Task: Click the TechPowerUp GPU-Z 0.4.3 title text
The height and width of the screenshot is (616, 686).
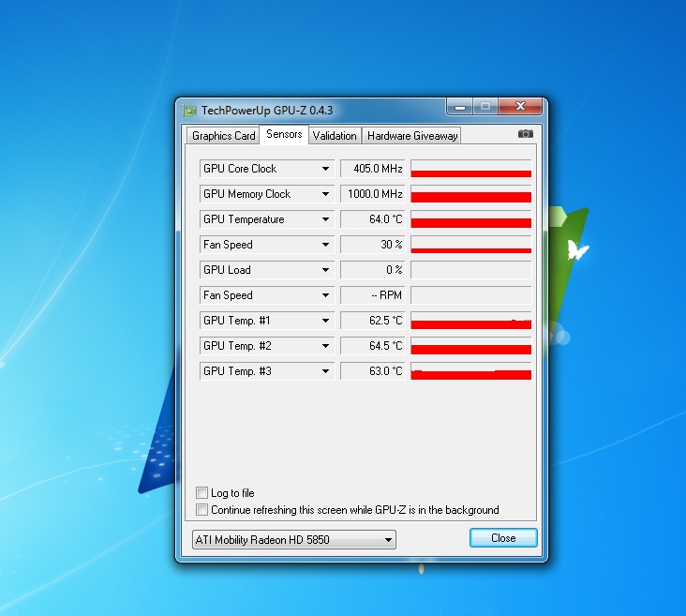Action: tap(267, 111)
